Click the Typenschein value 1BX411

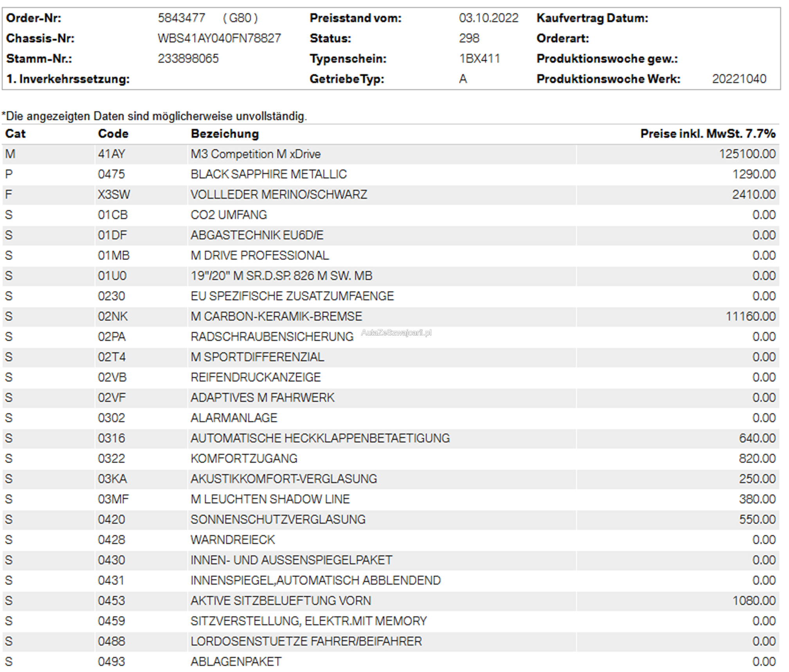(x=479, y=59)
